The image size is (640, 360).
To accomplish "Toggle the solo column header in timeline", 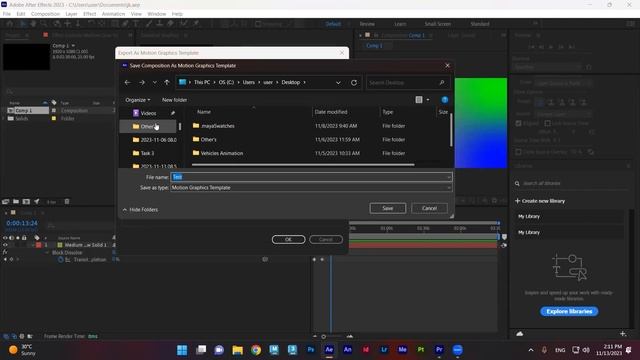I will pyautogui.click(x=18, y=238).
